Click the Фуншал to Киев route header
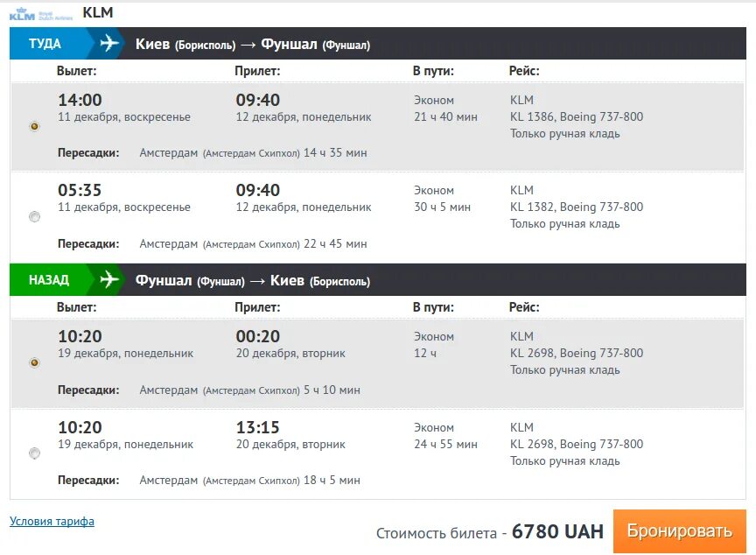 pos(253,280)
